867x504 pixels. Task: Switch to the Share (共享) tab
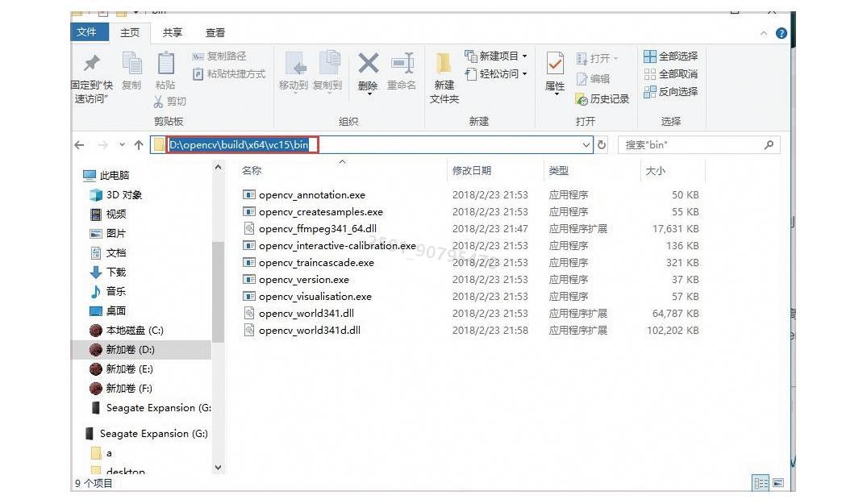[173, 32]
